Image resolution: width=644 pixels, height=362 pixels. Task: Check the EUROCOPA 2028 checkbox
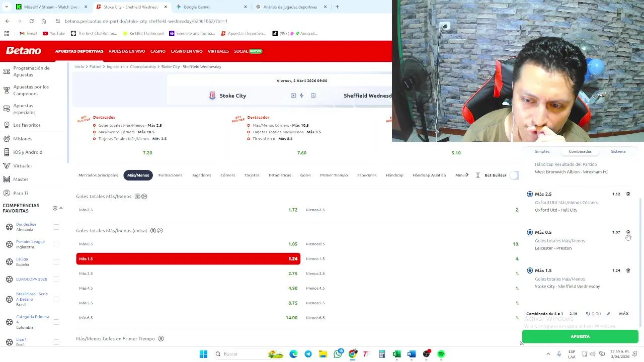(56, 279)
